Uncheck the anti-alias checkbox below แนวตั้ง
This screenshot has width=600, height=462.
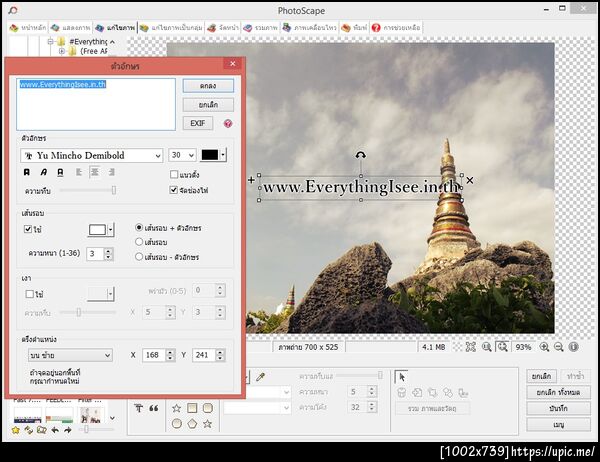click(x=174, y=190)
